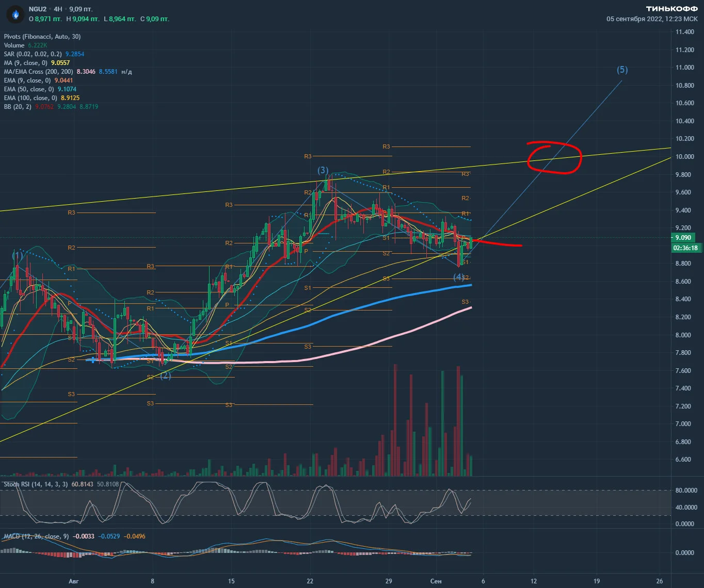
Task: Click the ТИНЬКОФФ brand label
Action: pos(672,9)
